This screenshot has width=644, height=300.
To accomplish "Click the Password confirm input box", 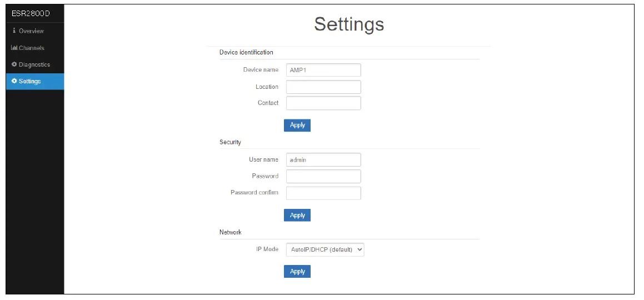I will [x=323, y=193].
